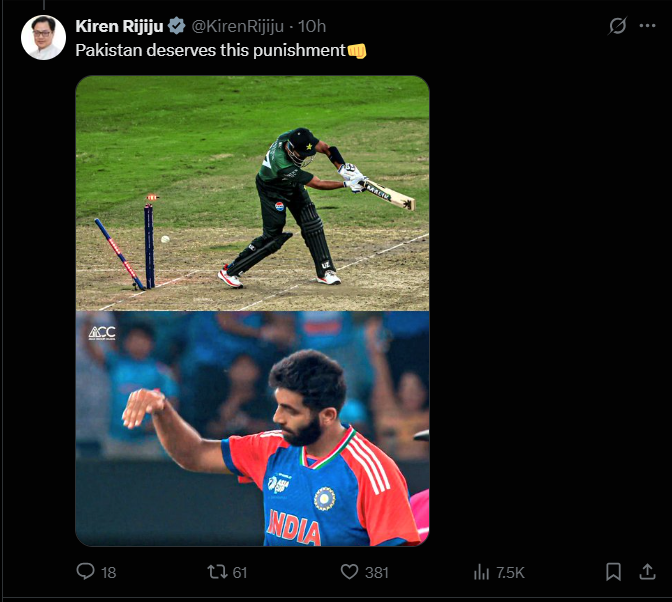Click the blue verified badge
The image size is (672, 602).
coord(176,26)
